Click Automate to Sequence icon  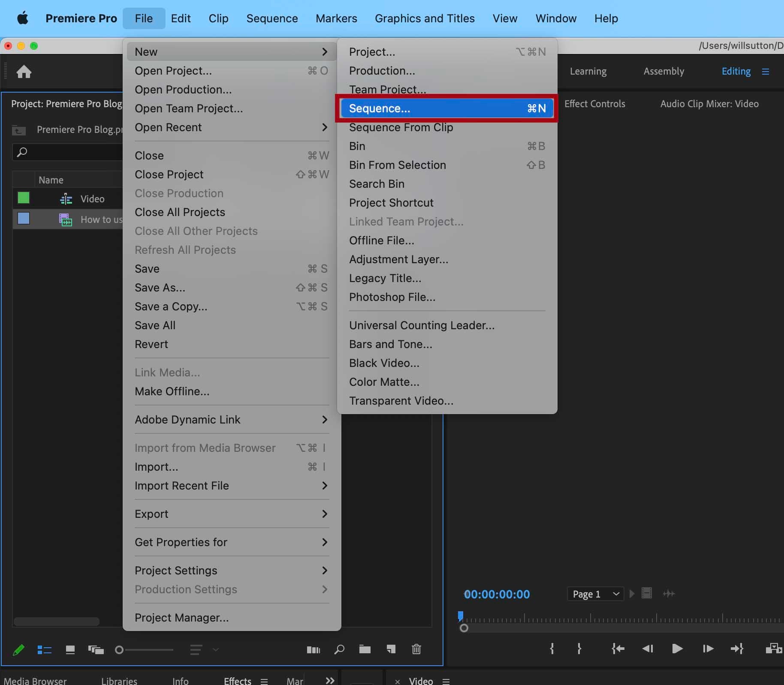(x=314, y=650)
